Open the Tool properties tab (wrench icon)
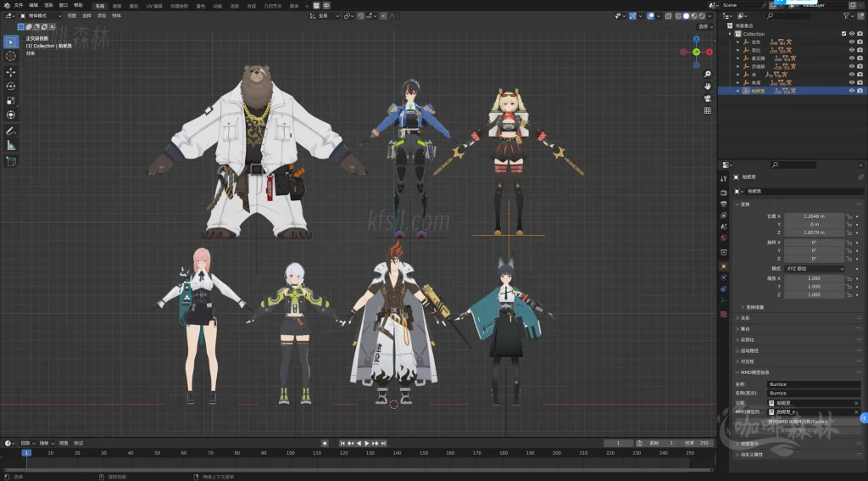Image resolution: width=868 pixels, height=481 pixels. (724, 178)
